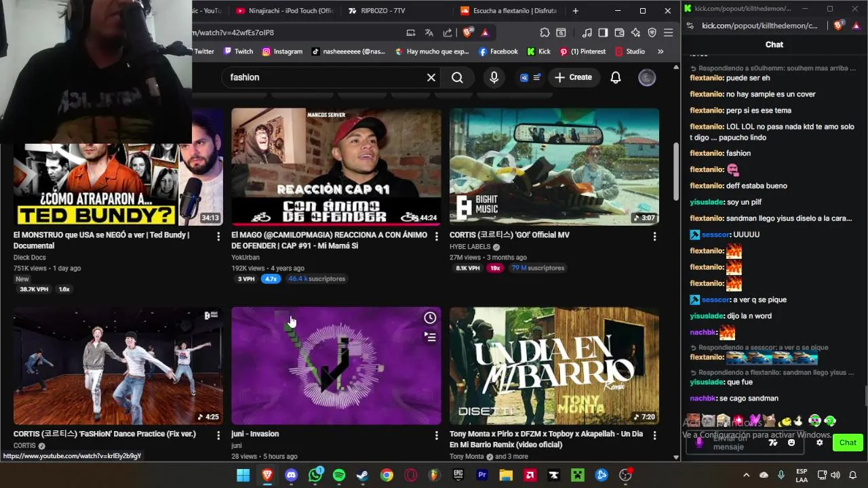Click the translate page icon in address bar
This screenshot has height=488, width=868.
pyautogui.click(x=429, y=33)
